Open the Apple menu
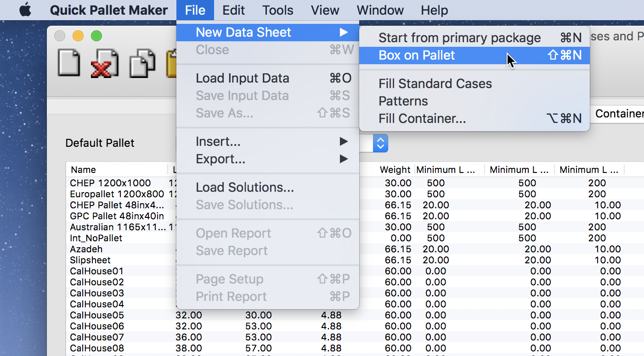The height and width of the screenshot is (356, 644). (x=25, y=10)
